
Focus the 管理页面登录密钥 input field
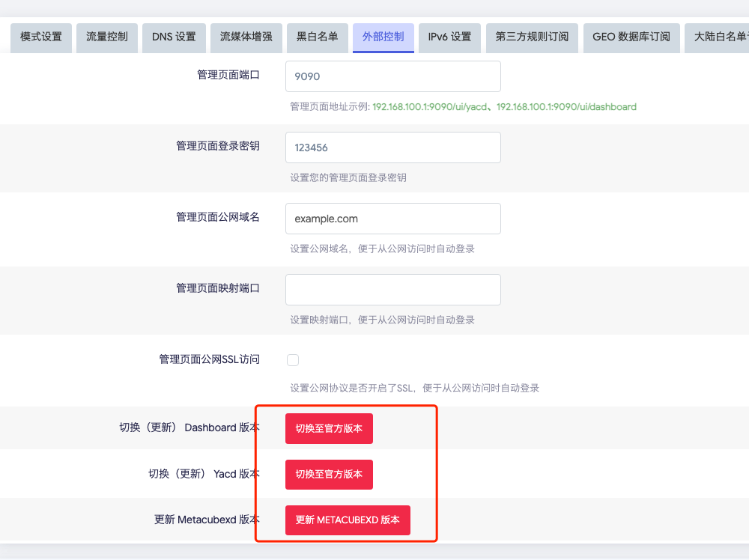(392, 147)
